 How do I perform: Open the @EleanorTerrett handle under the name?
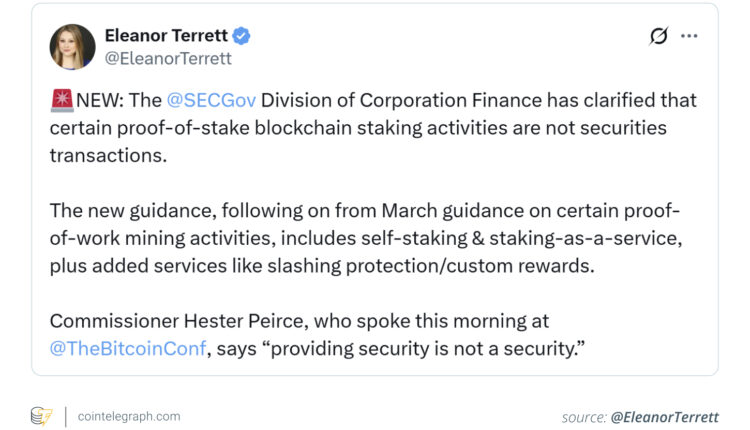pos(168,58)
